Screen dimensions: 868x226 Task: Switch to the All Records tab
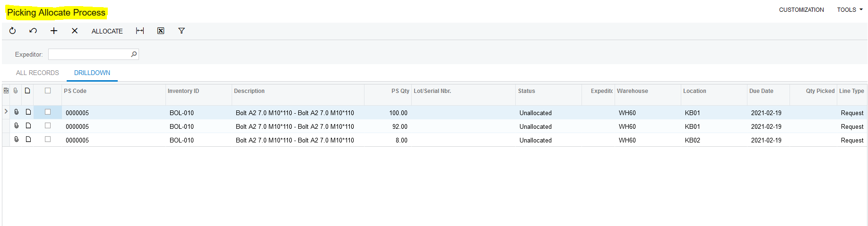pyautogui.click(x=37, y=73)
